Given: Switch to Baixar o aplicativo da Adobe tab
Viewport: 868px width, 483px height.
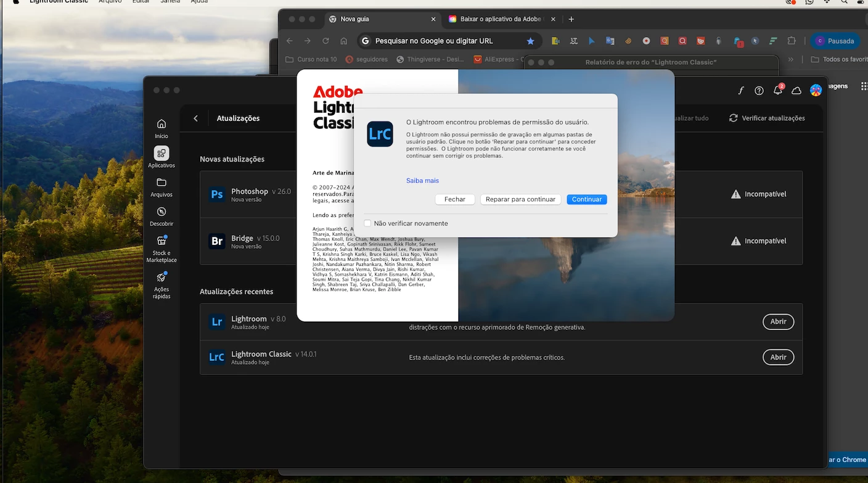Looking at the screenshot, I should pos(501,19).
